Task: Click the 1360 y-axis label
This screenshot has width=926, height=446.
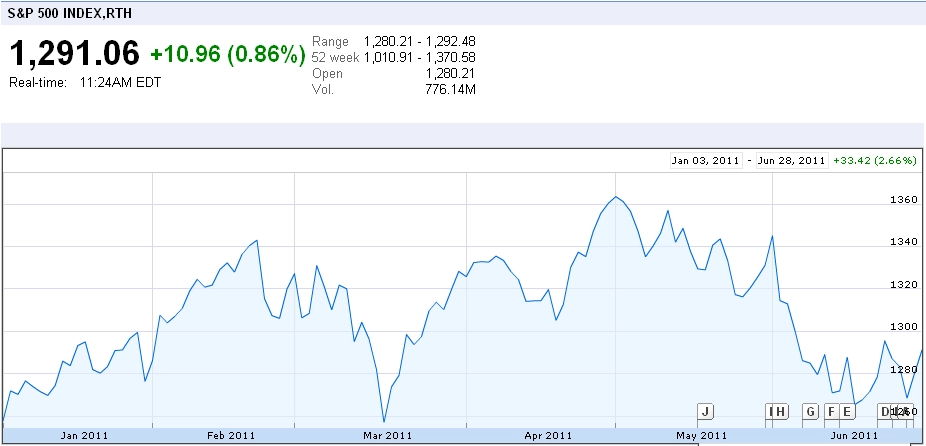Action: 904,200
